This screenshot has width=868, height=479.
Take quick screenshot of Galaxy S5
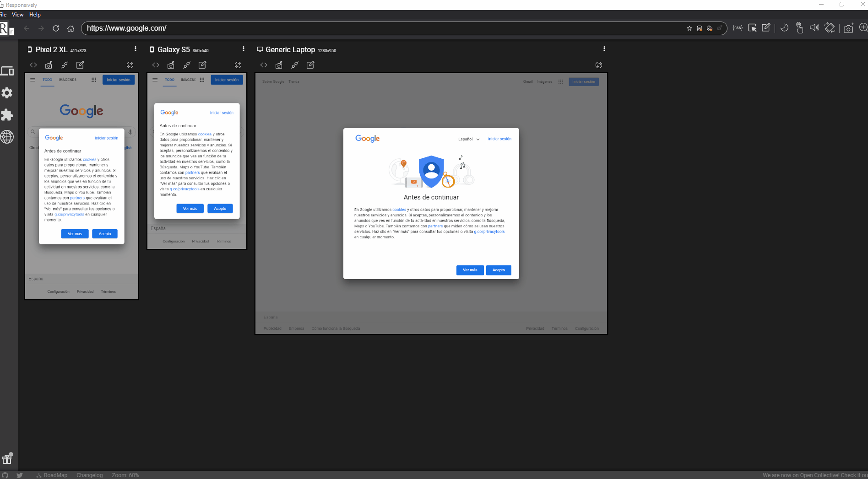171,65
